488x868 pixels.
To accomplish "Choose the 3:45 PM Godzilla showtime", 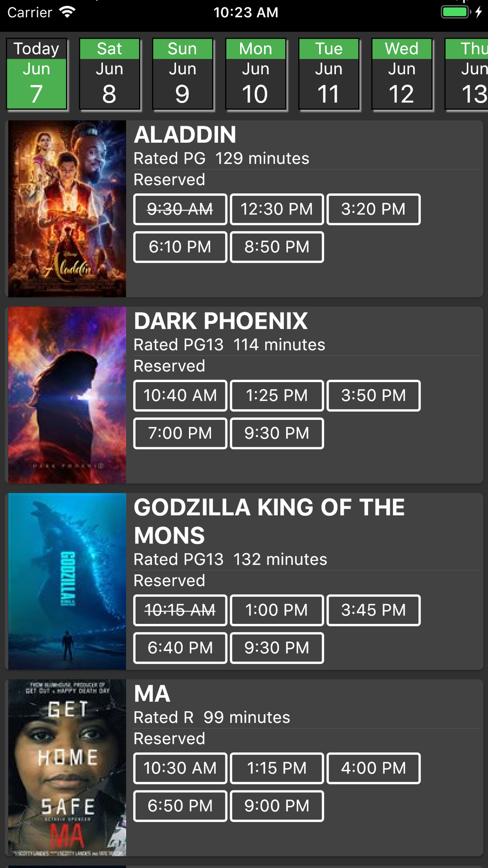I will [373, 610].
